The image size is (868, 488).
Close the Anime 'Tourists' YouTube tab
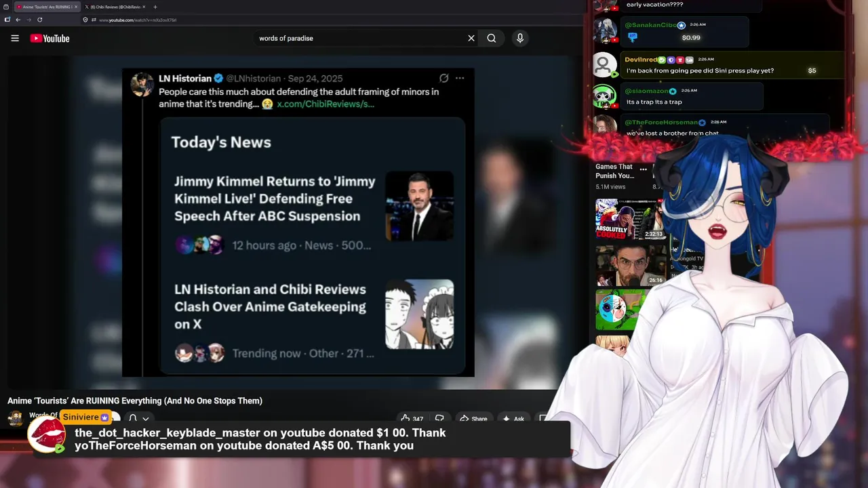pyautogui.click(x=76, y=7)
